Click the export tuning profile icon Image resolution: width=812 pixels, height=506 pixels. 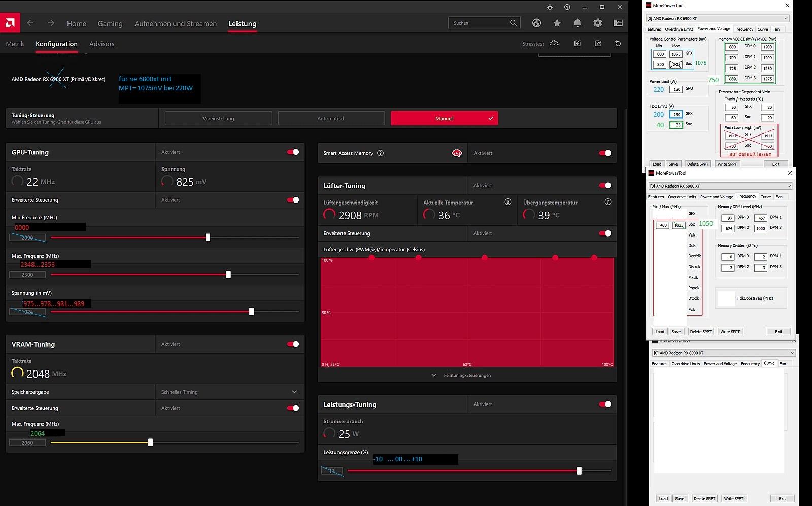click(597, 43)
